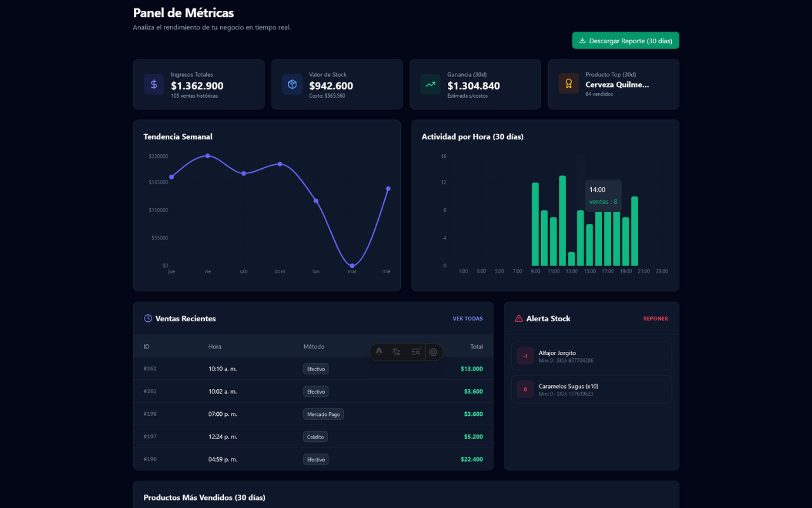Select the Caramelos Sugus (x10) alert item

click(591, 389)
